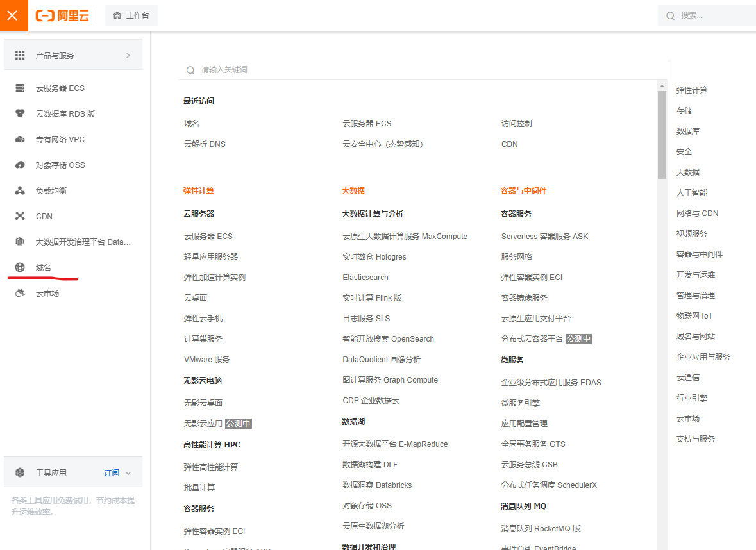756x550 pixels.
Task: Click the 专有网络 VPC cloud icon
Action: point(20,139)
